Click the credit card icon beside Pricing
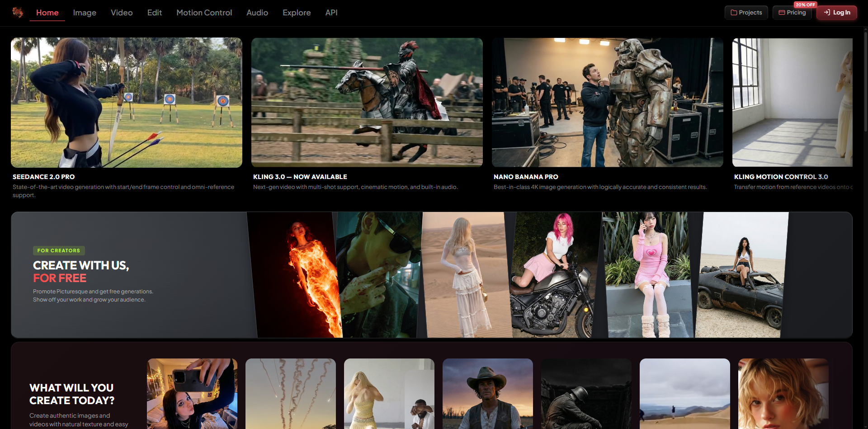Image resolution: width=868 pixels, height=429 pixels. (782, 13)
